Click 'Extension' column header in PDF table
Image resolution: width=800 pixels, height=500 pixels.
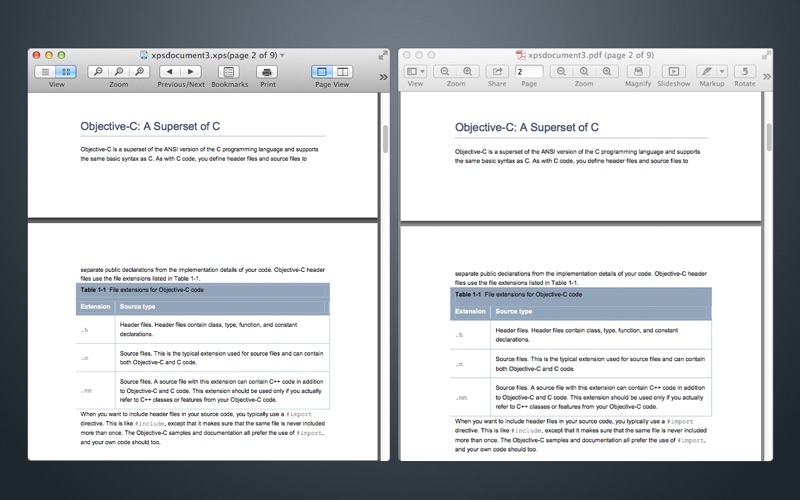pos(470,311)
